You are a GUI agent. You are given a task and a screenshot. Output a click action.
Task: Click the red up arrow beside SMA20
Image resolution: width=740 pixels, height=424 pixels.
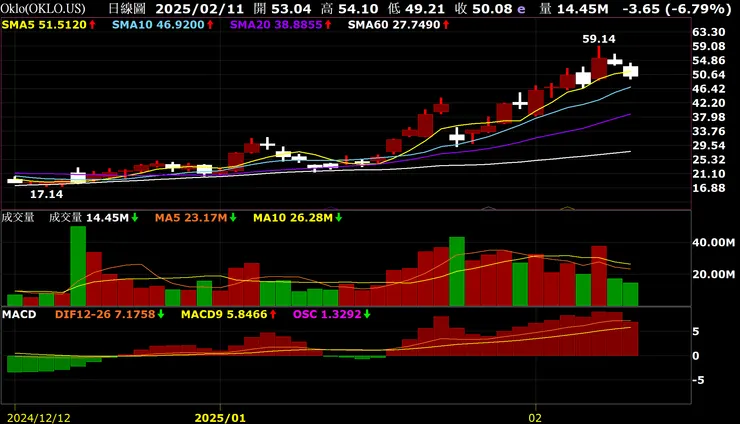[328, 25]
